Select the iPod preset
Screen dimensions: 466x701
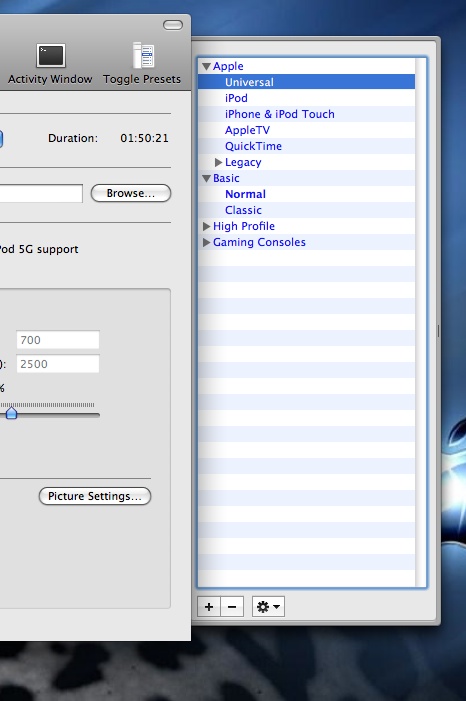pos(306,98)
